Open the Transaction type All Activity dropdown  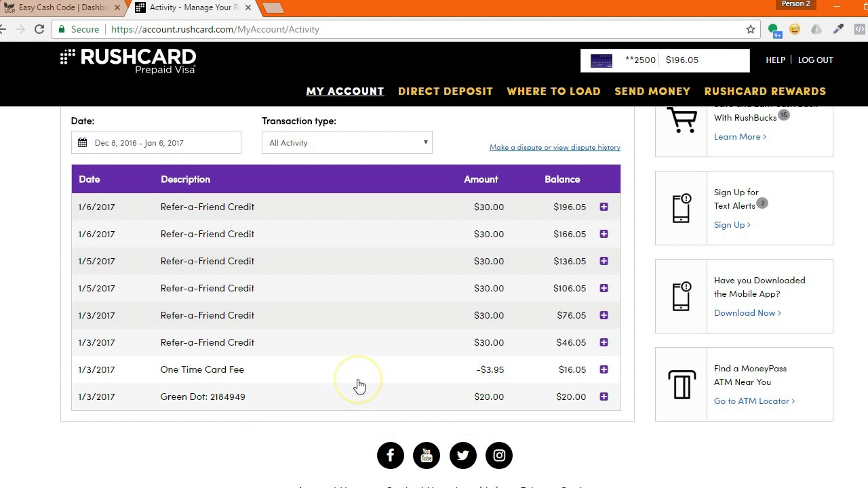347,142
